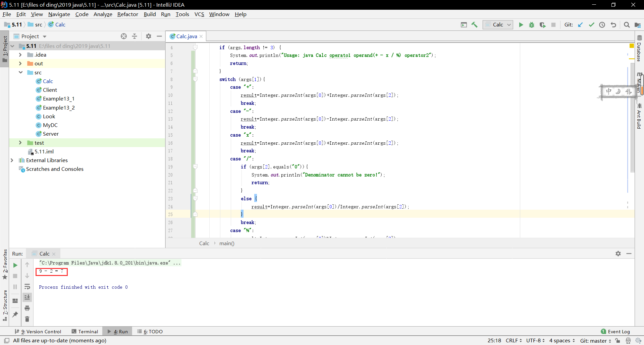
Task: Print the console output
Action: [x=27, y=308]
